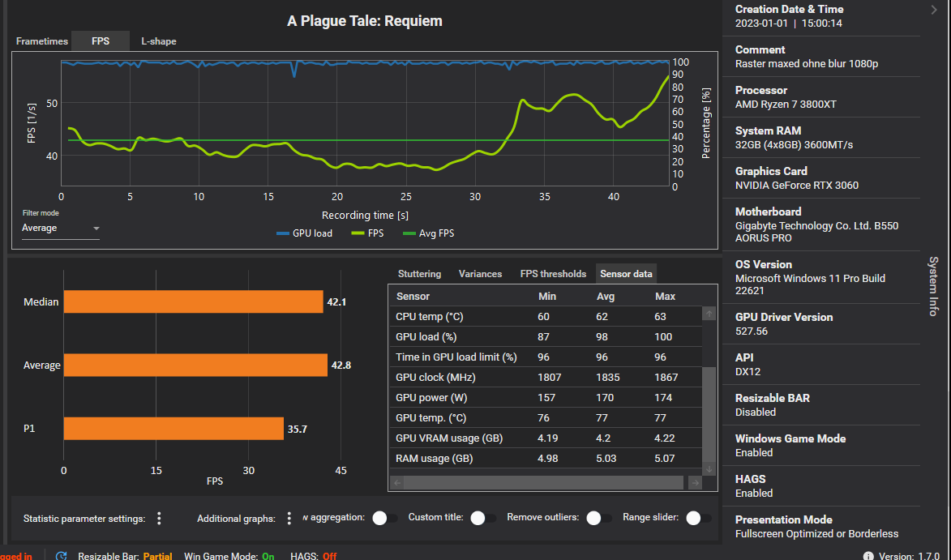Screen dimensions: 951x560
Task: Enable the Custom title switch
Action: pos(483,518)
